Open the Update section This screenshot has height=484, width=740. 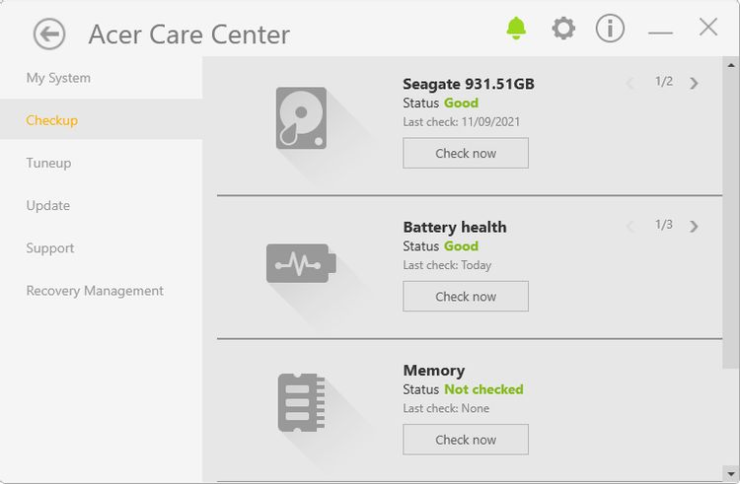(48, 206)
